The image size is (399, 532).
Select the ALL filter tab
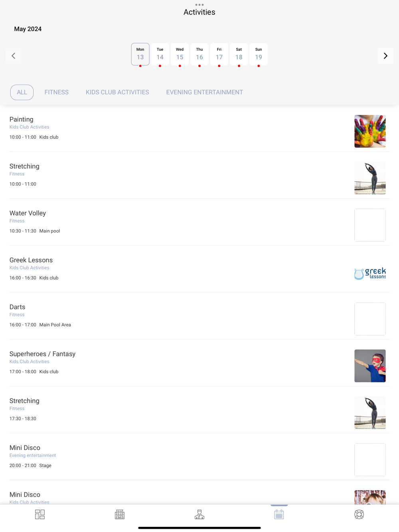pos(22,92)
